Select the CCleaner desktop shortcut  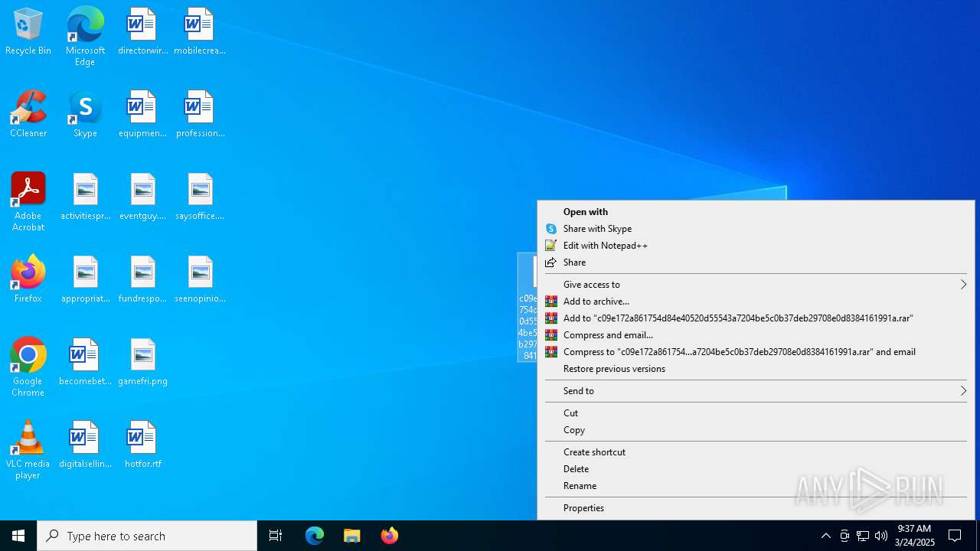tap(28, 115)
